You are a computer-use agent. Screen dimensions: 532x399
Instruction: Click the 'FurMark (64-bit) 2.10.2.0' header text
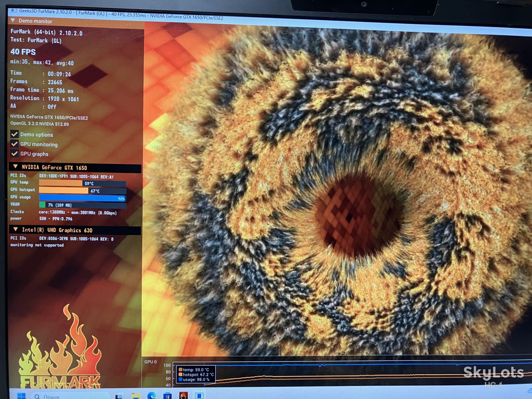click(46, 32)
